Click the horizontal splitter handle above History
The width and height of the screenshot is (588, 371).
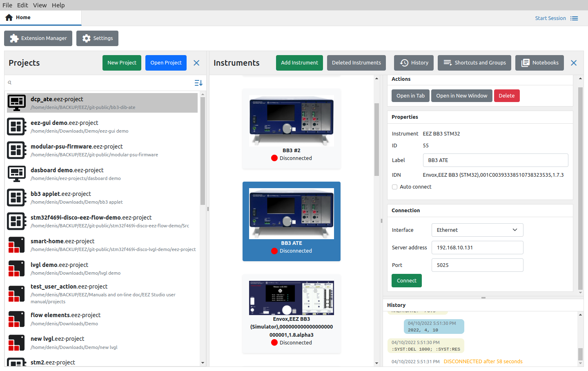(x=483, y=298)
